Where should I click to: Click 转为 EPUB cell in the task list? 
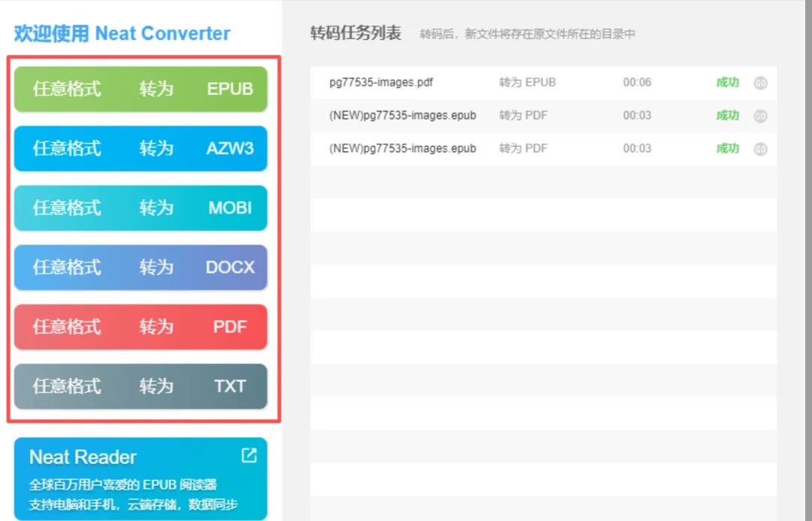tap(527, 83)
